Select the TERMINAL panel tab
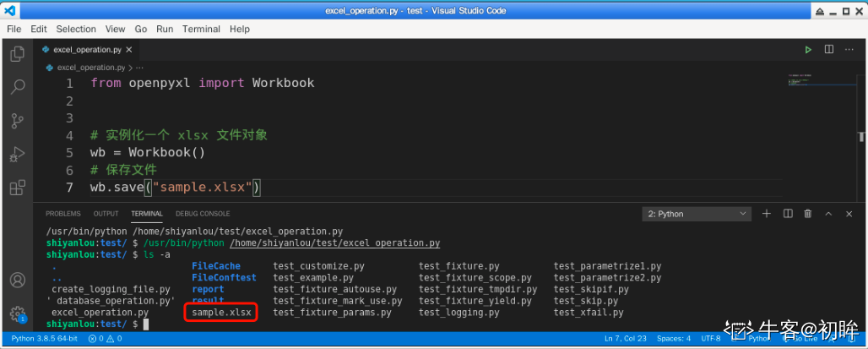Screen dimensions: 868x349 pyautogui.click(x=147, y=214)
